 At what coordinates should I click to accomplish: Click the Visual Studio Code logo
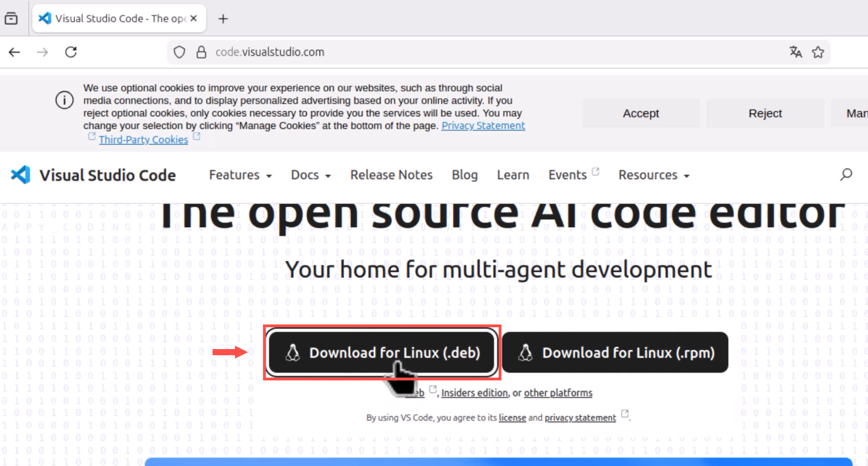tap(21, 175)
